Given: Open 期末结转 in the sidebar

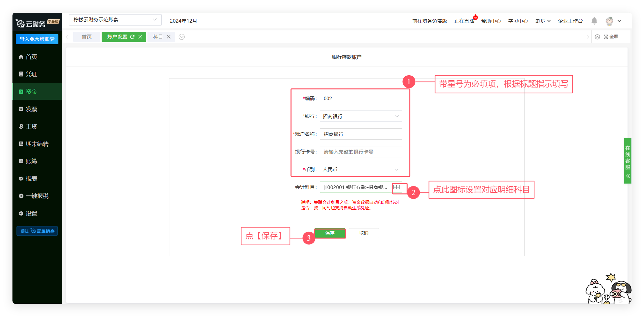Looking at the screenshot, I should tap(37, 144).
